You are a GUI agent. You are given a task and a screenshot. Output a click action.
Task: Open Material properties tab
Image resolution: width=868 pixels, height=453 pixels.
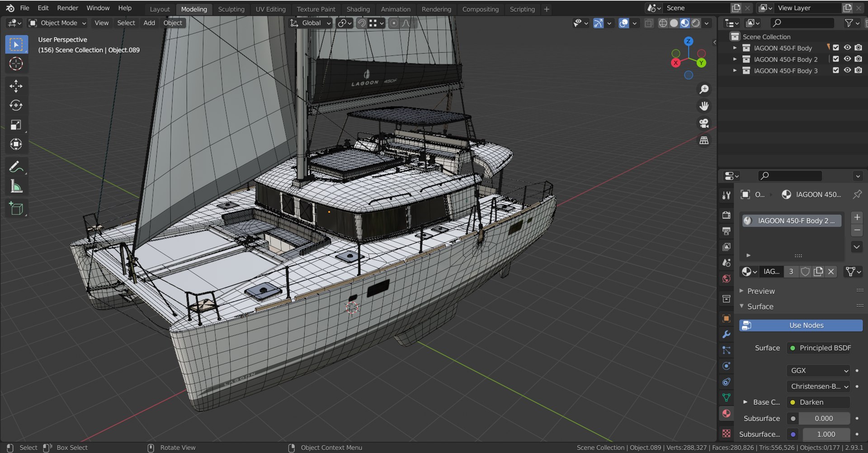point(726,413)
